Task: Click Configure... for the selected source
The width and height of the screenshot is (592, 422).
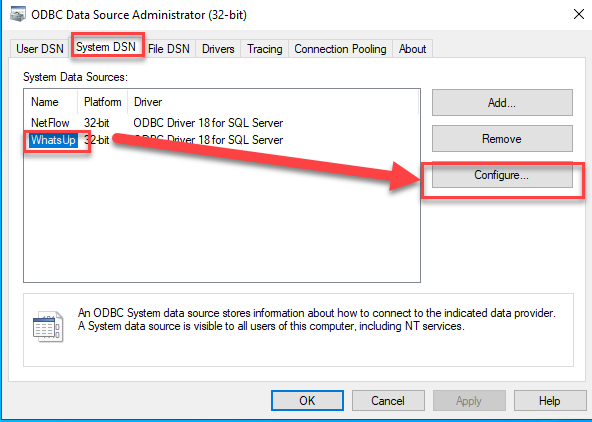Action: (502, 175)
